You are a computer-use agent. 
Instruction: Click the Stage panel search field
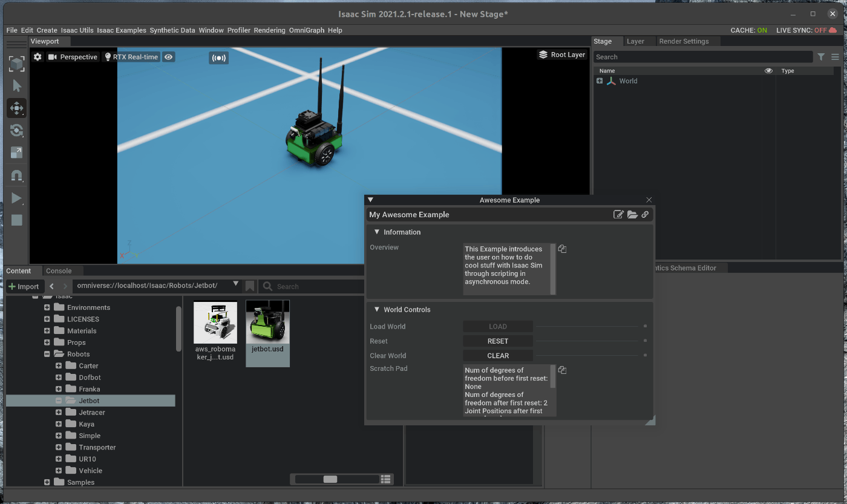[702, 57]
